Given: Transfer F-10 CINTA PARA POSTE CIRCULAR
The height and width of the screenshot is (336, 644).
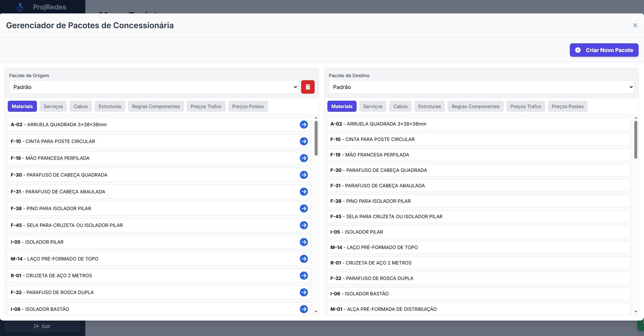Looking at the screenshot, I should [x=304, y=141].
